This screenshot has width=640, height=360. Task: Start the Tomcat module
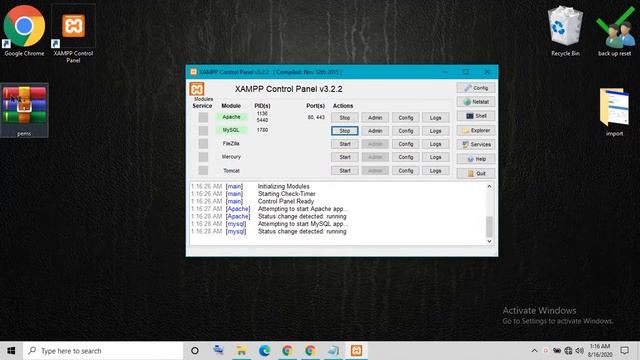point(345,171)
